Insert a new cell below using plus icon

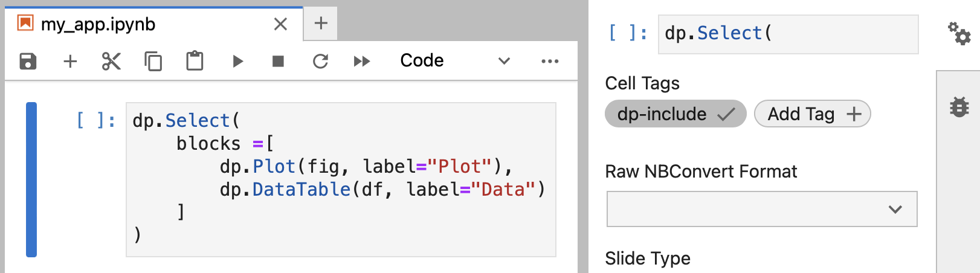pos(70,61)
